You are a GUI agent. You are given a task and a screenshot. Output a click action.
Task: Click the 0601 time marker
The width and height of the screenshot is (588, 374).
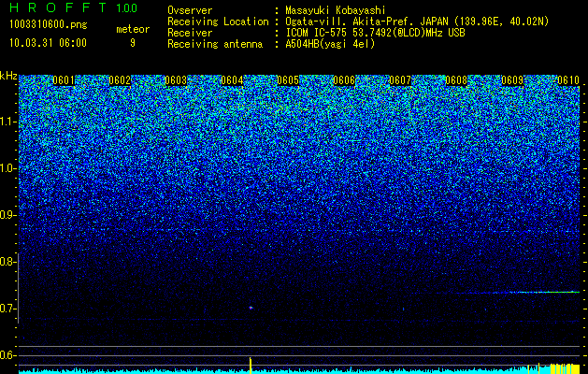(x=63, y=80)
